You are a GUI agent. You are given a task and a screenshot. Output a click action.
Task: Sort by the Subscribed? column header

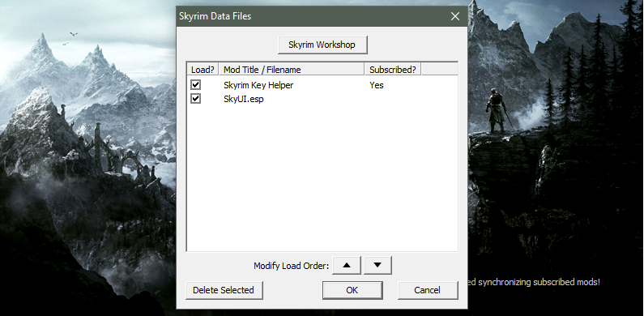pos(393,70)
